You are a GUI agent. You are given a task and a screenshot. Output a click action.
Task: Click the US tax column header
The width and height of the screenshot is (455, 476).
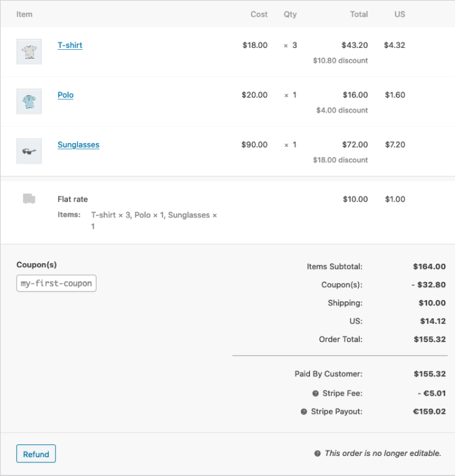pos(400,14)
